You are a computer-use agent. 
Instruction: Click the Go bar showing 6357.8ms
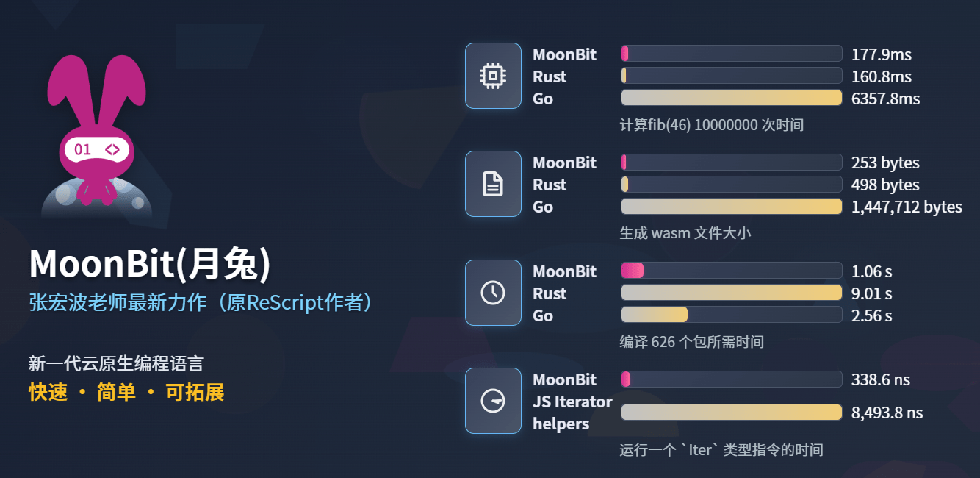click(x=731, y=98)
